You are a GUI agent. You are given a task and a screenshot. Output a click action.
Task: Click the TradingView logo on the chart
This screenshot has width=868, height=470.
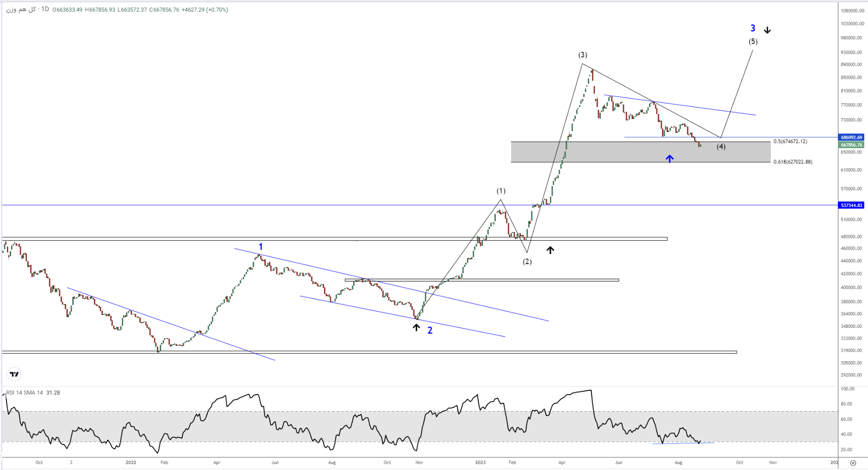14,374
